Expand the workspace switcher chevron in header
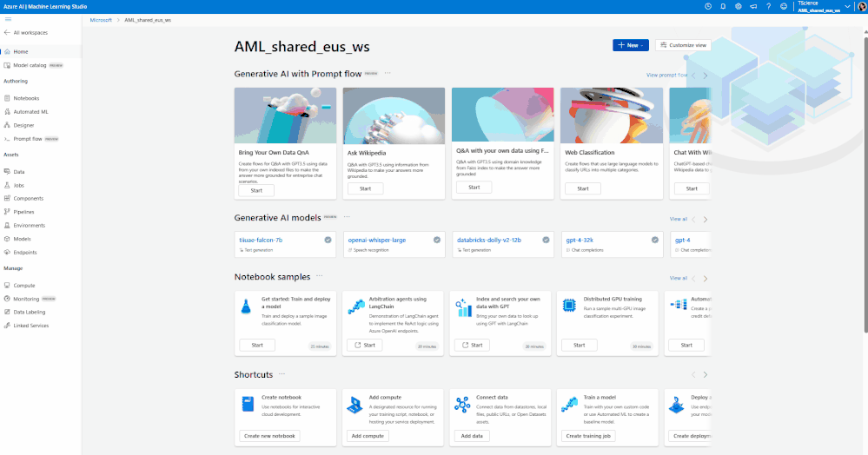The height and width of the screenshot is (455, 868). (x=847, y=7)
